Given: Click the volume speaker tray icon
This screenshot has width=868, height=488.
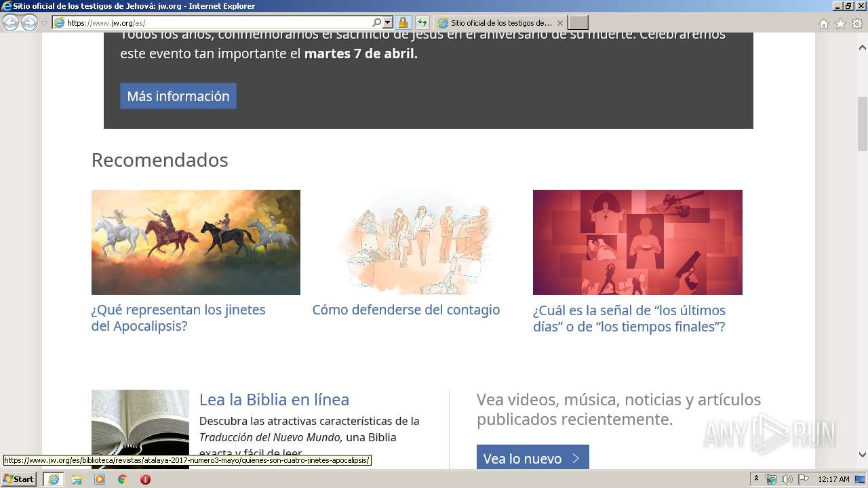Looking at the screenshot, I should (787, 479).
